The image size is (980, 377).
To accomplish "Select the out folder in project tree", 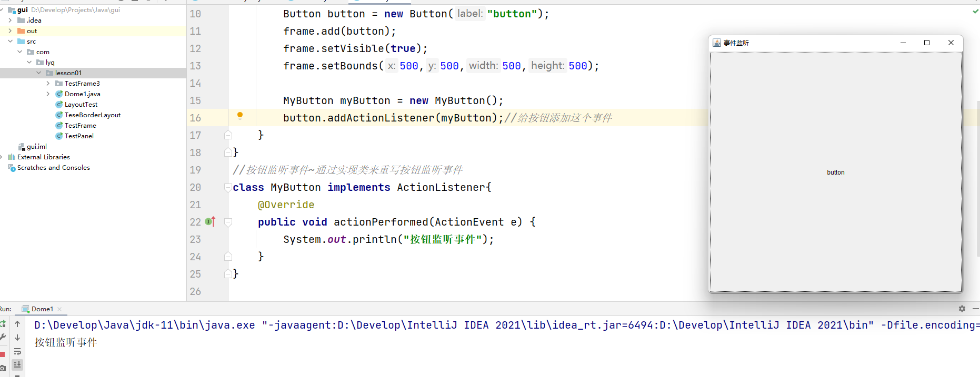I will [x=93, y=31].
